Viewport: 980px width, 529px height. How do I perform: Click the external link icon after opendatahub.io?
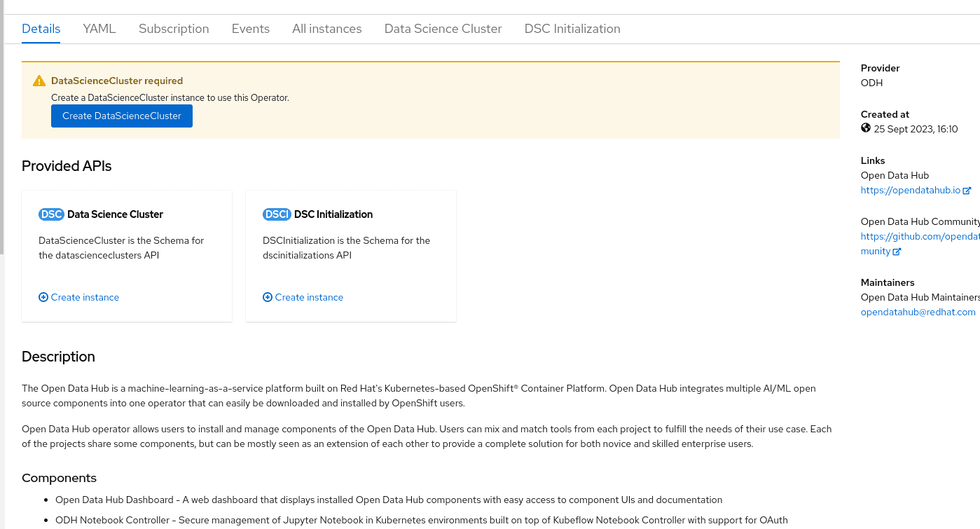[967, 191]
